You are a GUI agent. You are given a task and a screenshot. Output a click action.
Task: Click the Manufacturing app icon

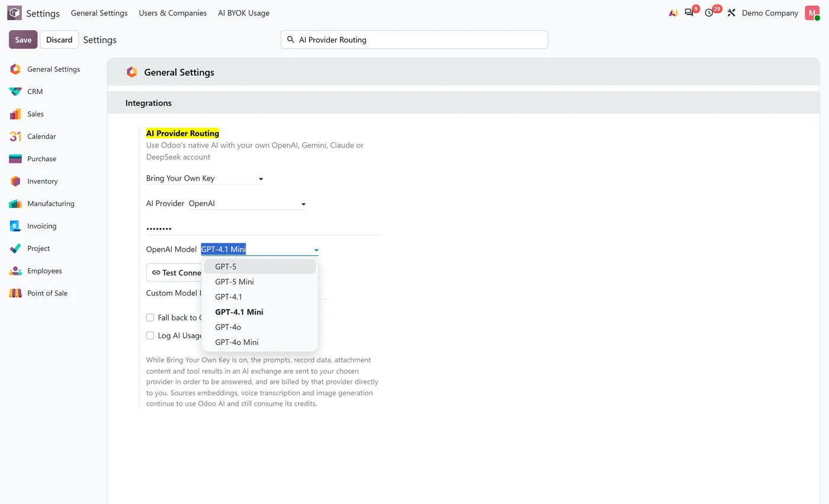(x=15, y=204)
